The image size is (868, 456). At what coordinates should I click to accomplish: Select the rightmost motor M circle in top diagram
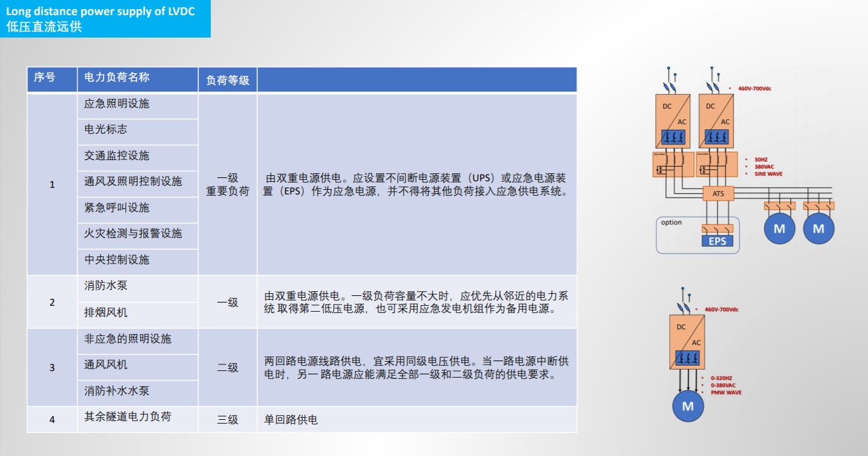coord(818,229)
